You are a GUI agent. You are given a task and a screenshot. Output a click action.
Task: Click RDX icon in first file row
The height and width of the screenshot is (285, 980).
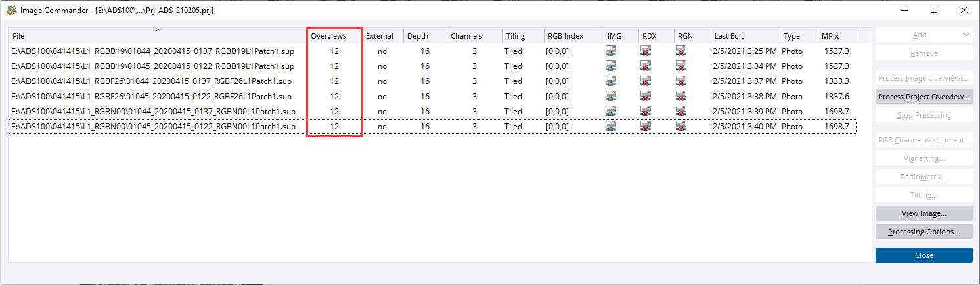[x=646, y=51]
